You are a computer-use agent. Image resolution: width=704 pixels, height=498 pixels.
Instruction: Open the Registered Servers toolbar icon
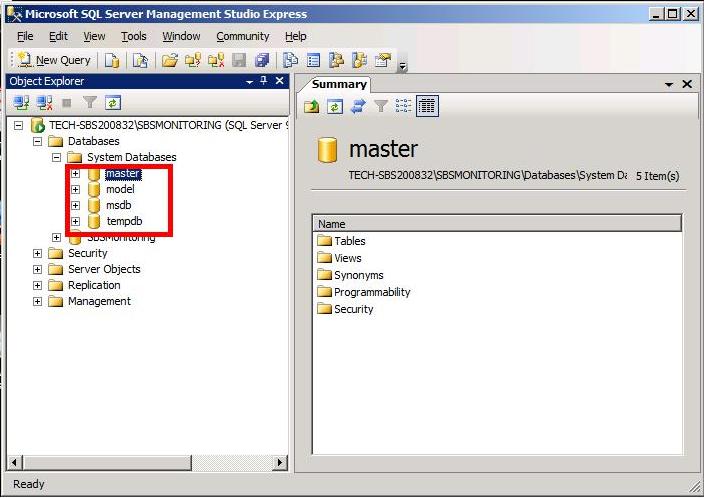[x=290, y=60]
